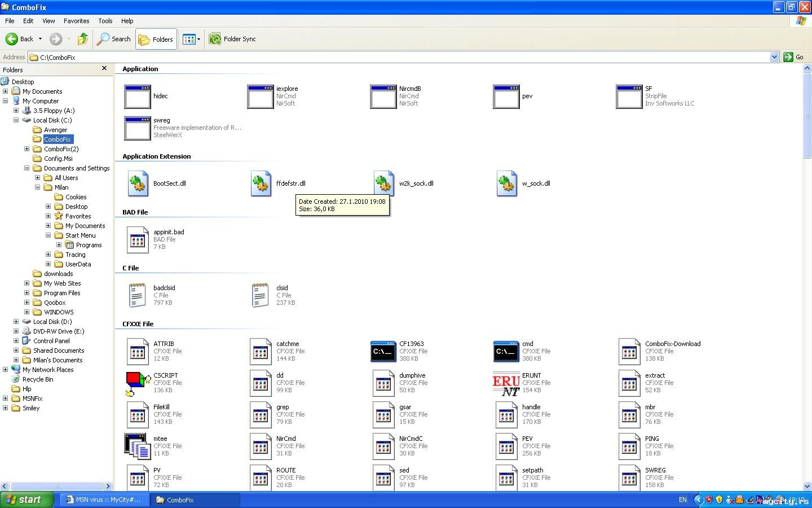The height and width of the screenshot is (508, 812).
Task: Collapse Documents and Settings tree node
Action: (27, 168)
